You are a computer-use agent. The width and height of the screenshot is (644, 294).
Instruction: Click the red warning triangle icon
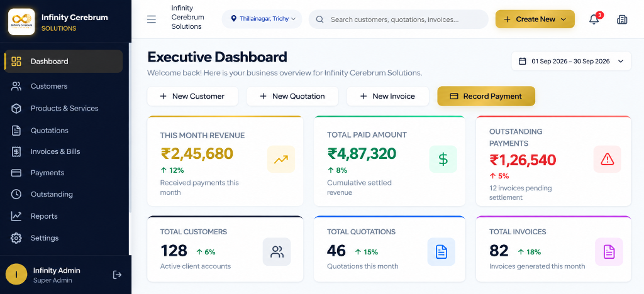[x=607, y=159]
